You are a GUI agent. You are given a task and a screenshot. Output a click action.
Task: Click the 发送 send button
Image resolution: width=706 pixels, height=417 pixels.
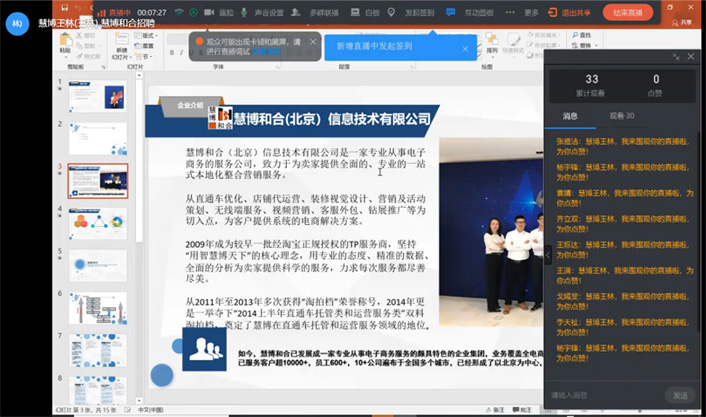[x=680, y=395]
